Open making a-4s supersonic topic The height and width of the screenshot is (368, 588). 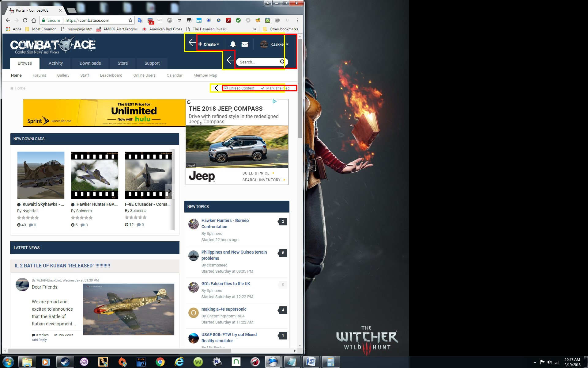[224, 309]
